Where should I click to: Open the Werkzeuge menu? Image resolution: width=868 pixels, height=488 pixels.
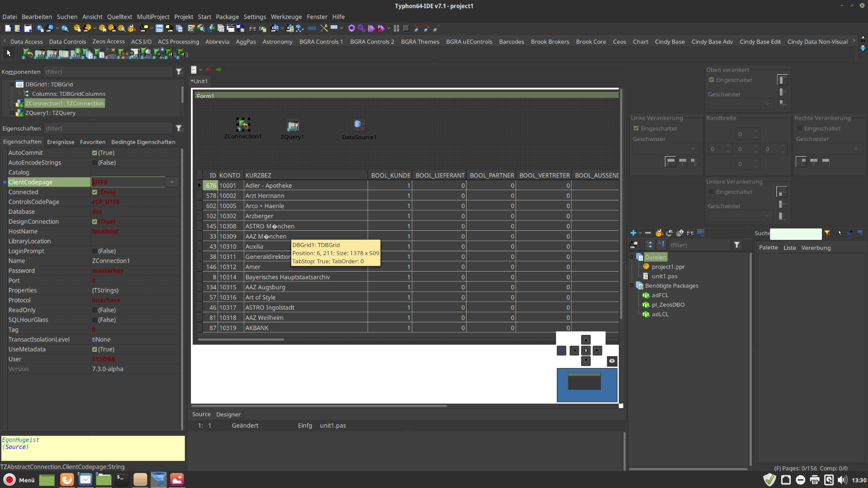click(286, 16)
